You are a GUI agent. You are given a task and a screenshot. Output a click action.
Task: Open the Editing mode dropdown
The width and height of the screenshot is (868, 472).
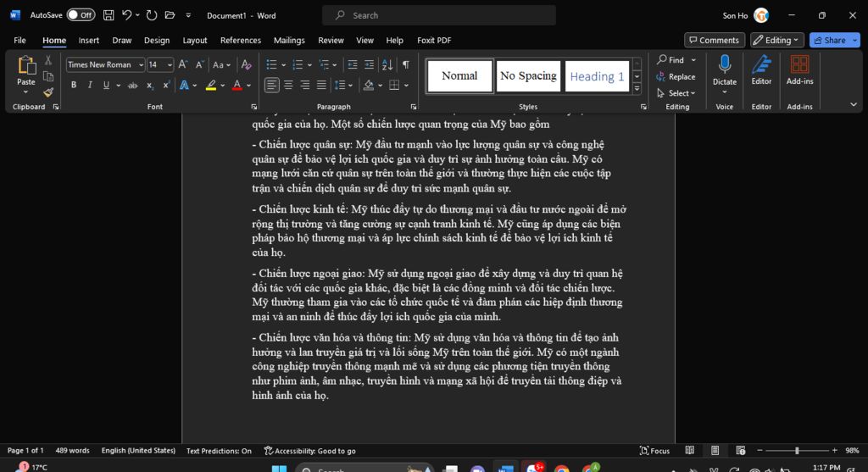coord(777,40)
